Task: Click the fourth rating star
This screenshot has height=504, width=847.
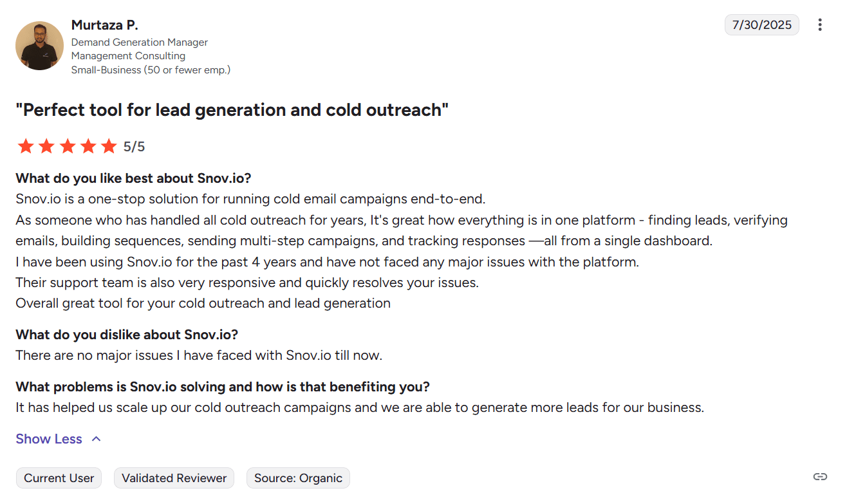Action: (88, 147)
